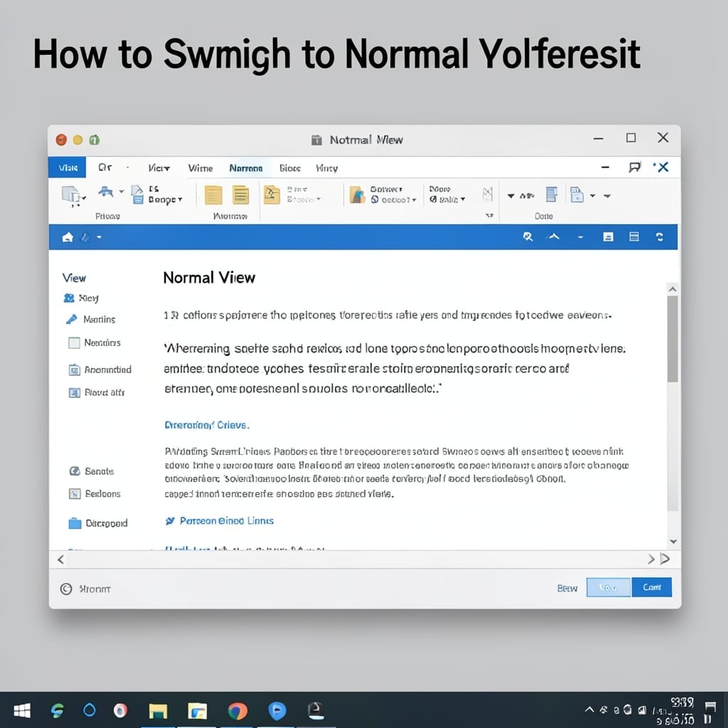Open the Dacrpoeid folder in sidebar
The width and height of the screenshot is (728, 728).
98,523
